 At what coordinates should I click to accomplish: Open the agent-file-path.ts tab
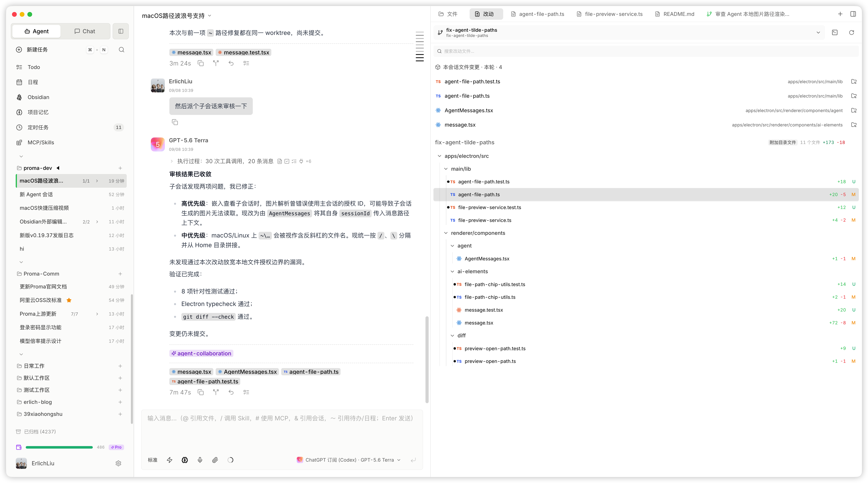pyautogui.click(x=537, y=14)
